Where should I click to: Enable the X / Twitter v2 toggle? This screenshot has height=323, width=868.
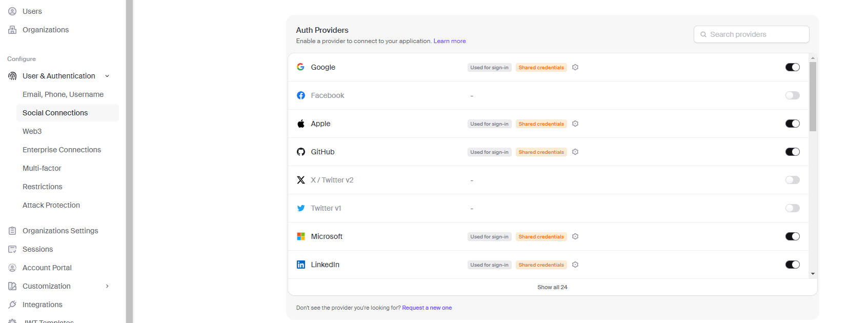click(x=793, y=180)
